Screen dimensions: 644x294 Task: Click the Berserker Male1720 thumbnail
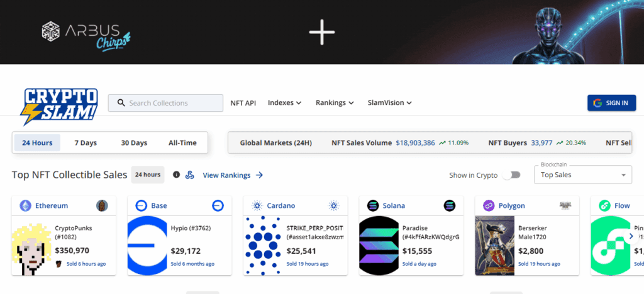pos(494,246)
